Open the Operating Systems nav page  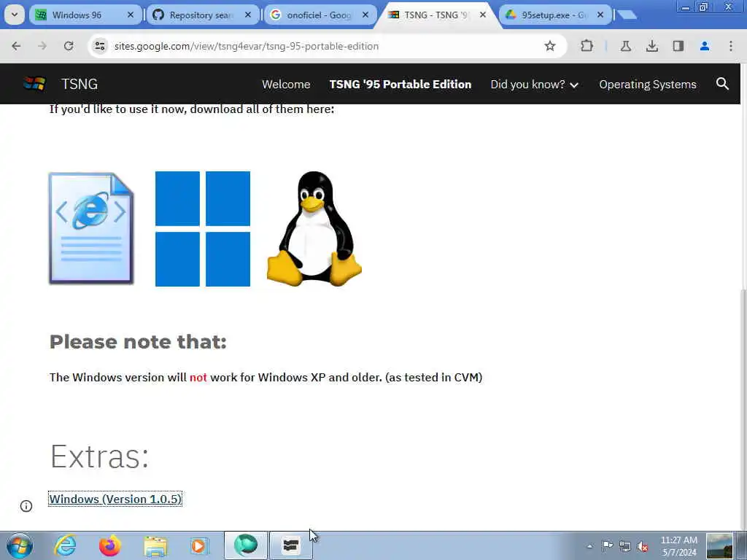point(648,85)
